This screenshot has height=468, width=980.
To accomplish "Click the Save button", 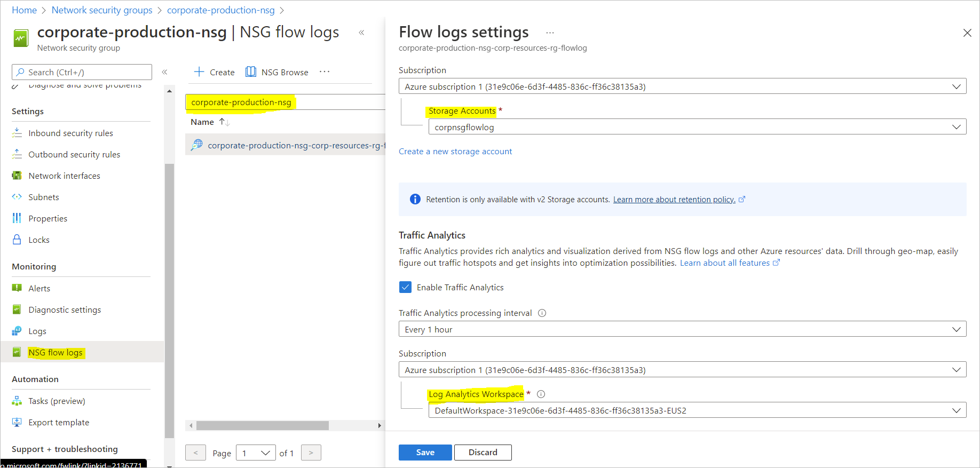I will [425, 453].
